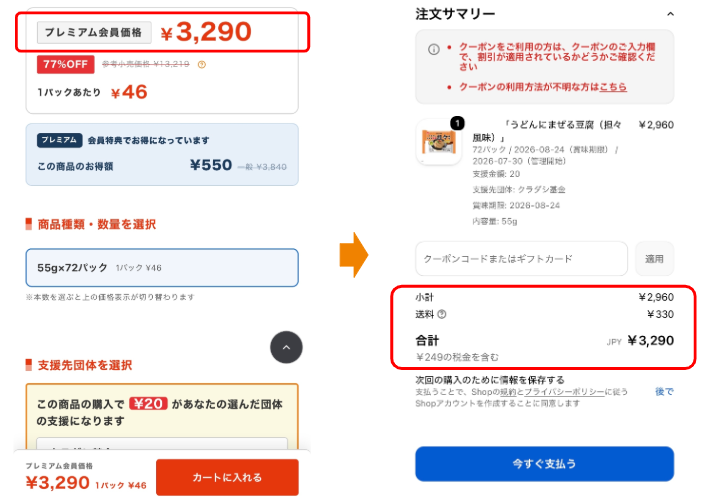This screenshot has width=705, height=502.
Task: Click the 後で link for saving info
Action: (664, 391)
